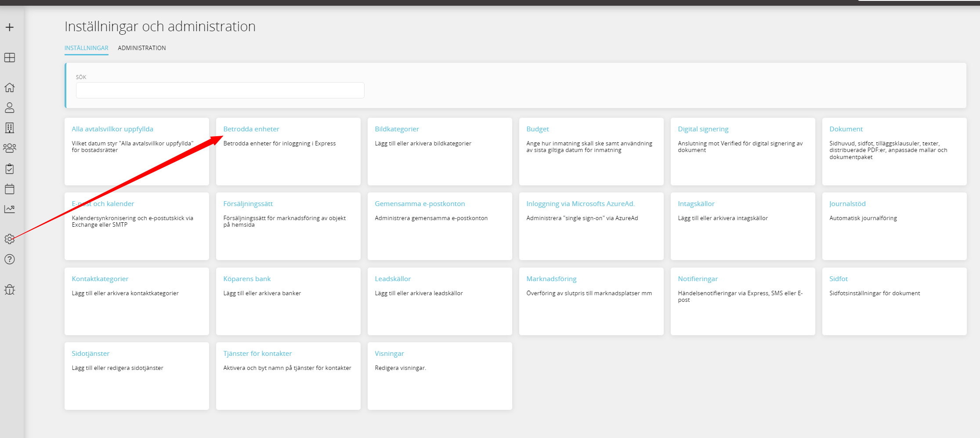Open Alla avtalsvillkor uppfyllda settings

(112, 129)
